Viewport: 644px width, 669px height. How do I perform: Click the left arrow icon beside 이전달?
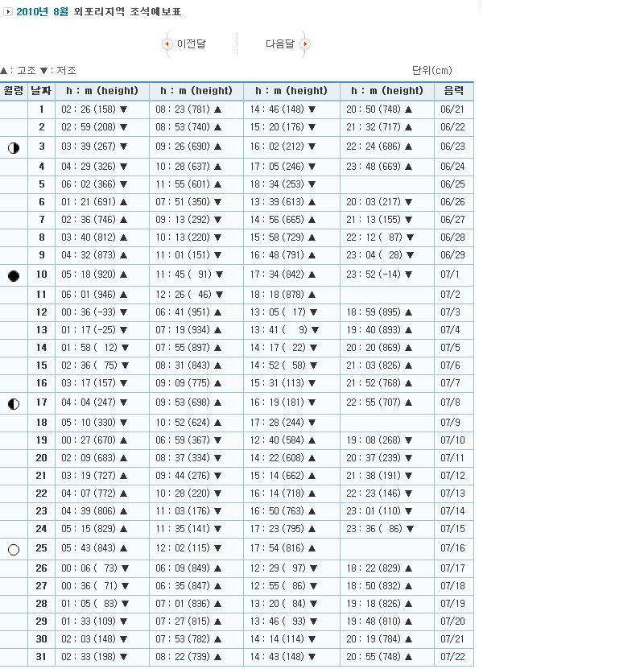coord(167,44)
